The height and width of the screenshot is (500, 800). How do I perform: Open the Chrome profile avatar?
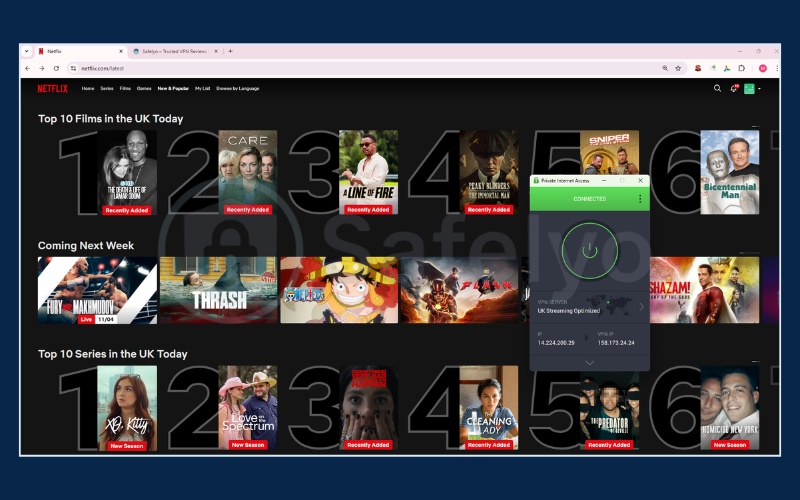763,68
